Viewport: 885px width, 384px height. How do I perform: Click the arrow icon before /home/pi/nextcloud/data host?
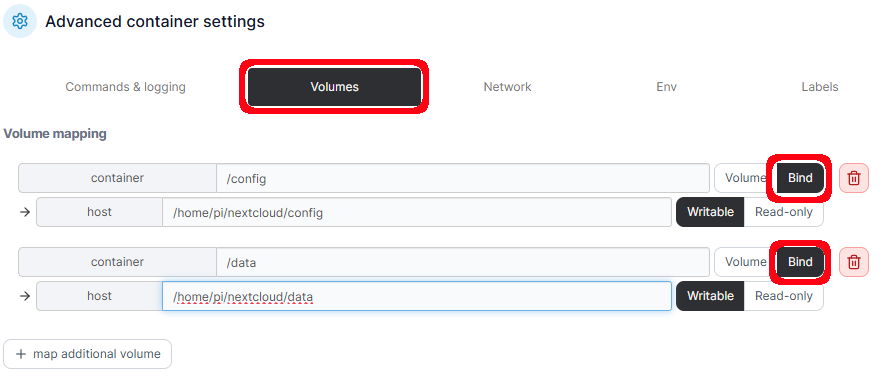point(24,296)
